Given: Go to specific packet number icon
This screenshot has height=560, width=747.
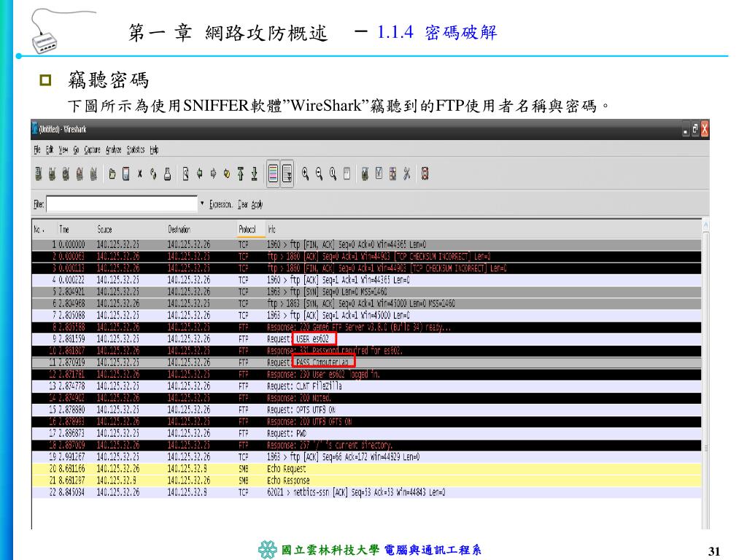Looking at the screenshot, I should pyautogui.click(x=227, y=174).
